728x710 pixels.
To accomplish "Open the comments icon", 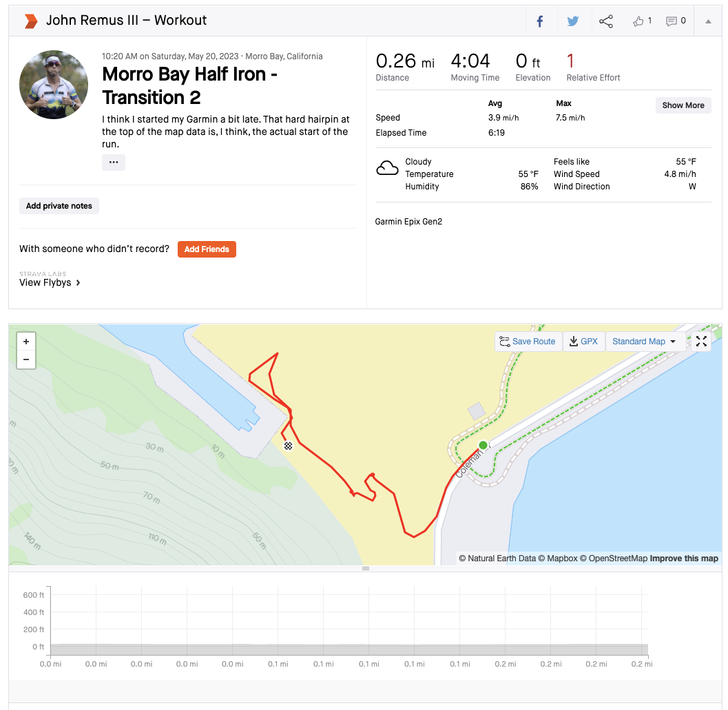I will [x=672, y=21].
